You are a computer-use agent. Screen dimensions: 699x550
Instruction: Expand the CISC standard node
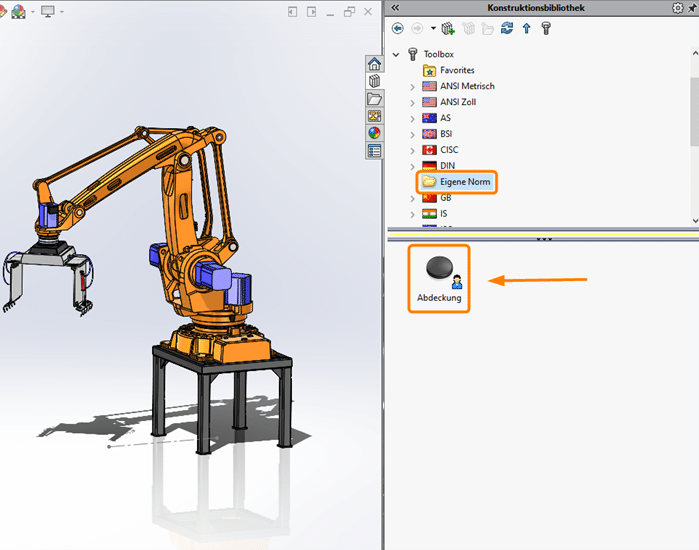(x=412, y=151)
